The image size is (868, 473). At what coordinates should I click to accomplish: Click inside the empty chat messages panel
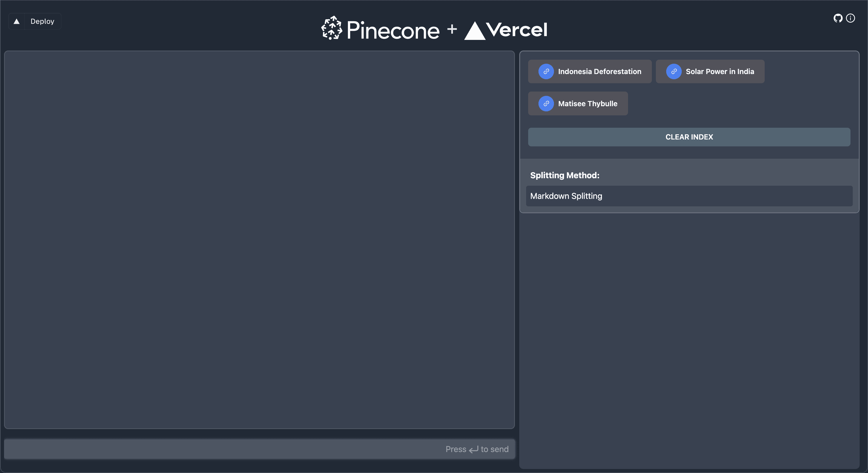tap(259, 239)
